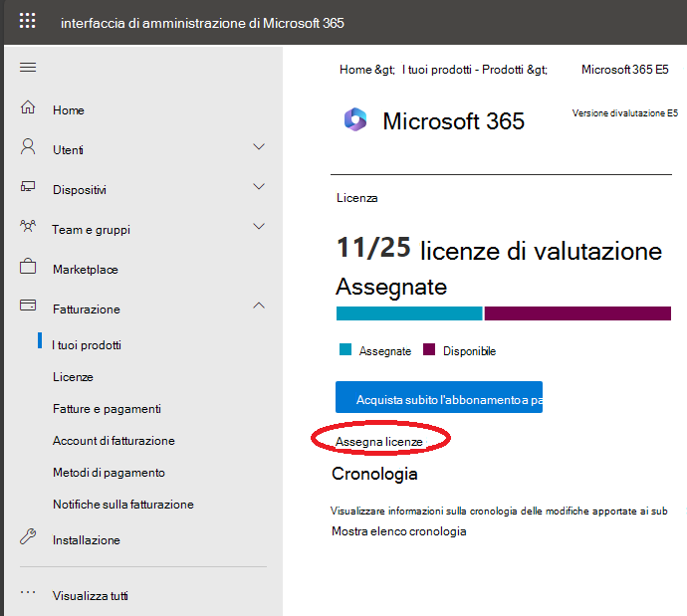The width and height of the screenshot is (687, 616).
Task: Click the Utenti person icon
Action: 28,146
